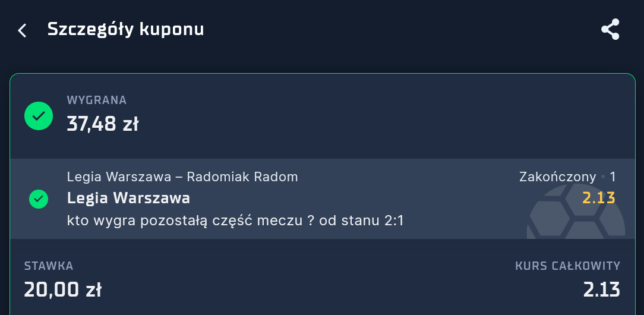Image resolution: width=644 pixels, height=315 pixels.
Task: Click the yellow 2.13 odds value
Action: pyautogui.click(x=598, y=198)
